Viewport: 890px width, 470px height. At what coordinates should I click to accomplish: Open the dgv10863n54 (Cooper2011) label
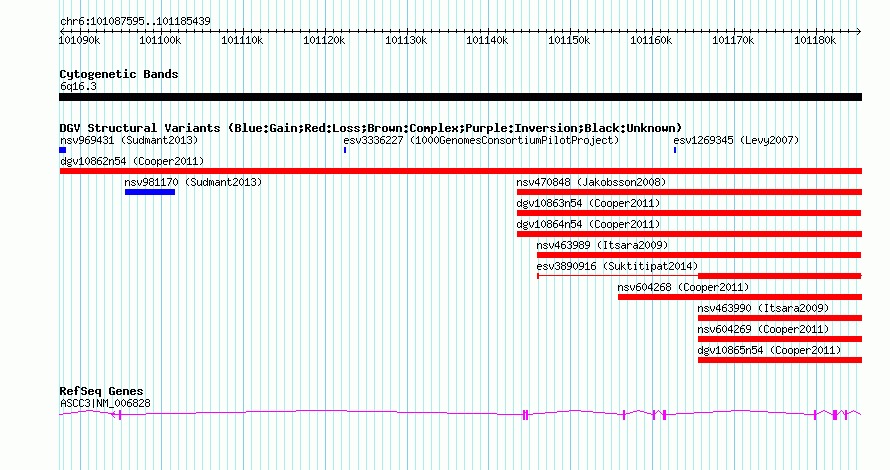[589, 203]
